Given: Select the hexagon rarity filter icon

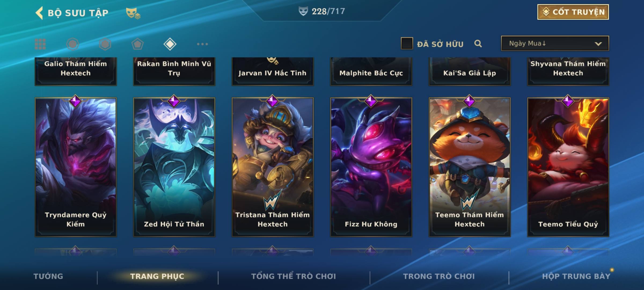Looking at the screenshot, I should 105,44.
